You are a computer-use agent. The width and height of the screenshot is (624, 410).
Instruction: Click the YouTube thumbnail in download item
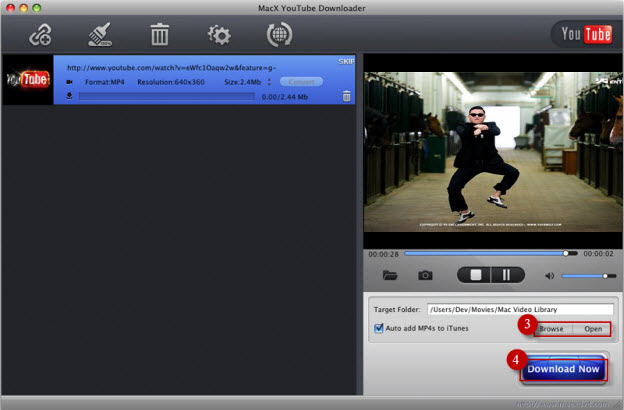[x=28, y=80]
